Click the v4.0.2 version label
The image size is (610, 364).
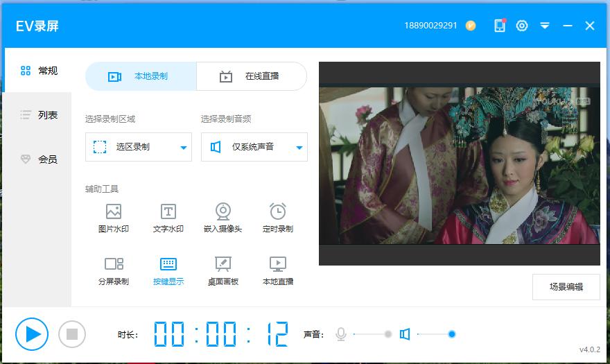tap(590, 349)
